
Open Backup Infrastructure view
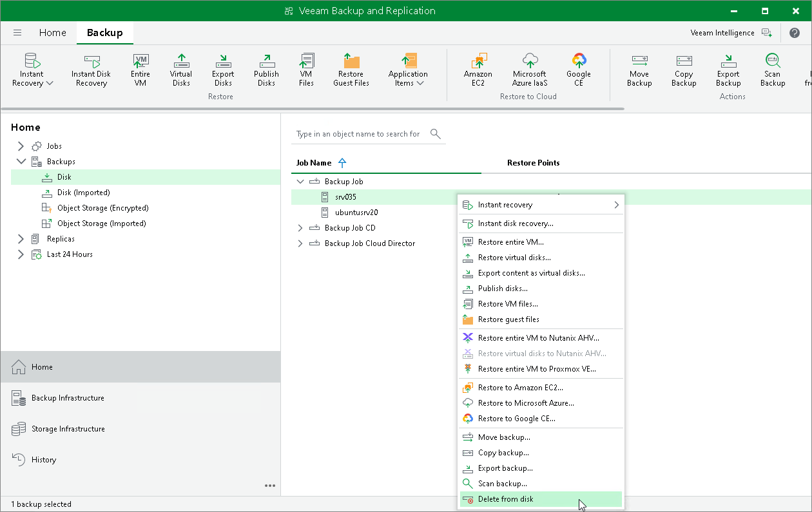click(140, 398)
